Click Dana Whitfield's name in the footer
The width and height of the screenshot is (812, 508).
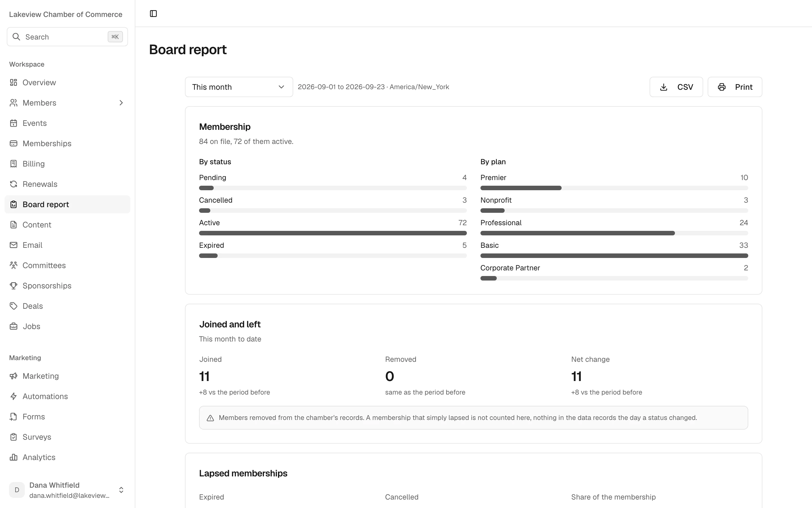click(54, 485)
